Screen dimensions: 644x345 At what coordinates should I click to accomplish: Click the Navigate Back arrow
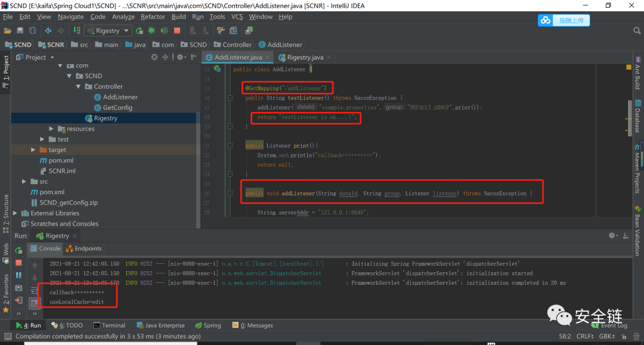[x=48, y=30]
